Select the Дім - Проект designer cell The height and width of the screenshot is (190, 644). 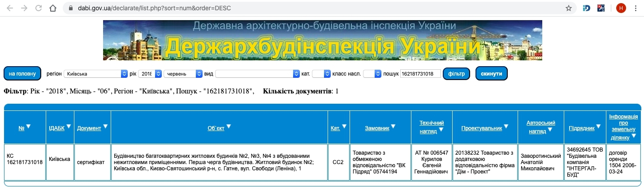pyautogui.click(x=485, y=162)
